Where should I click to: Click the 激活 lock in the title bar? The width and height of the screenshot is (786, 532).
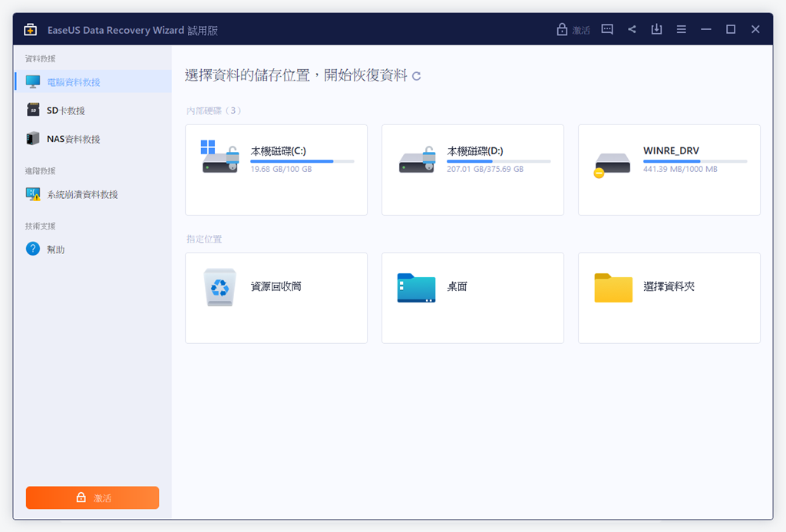click(x=573, y=30)
